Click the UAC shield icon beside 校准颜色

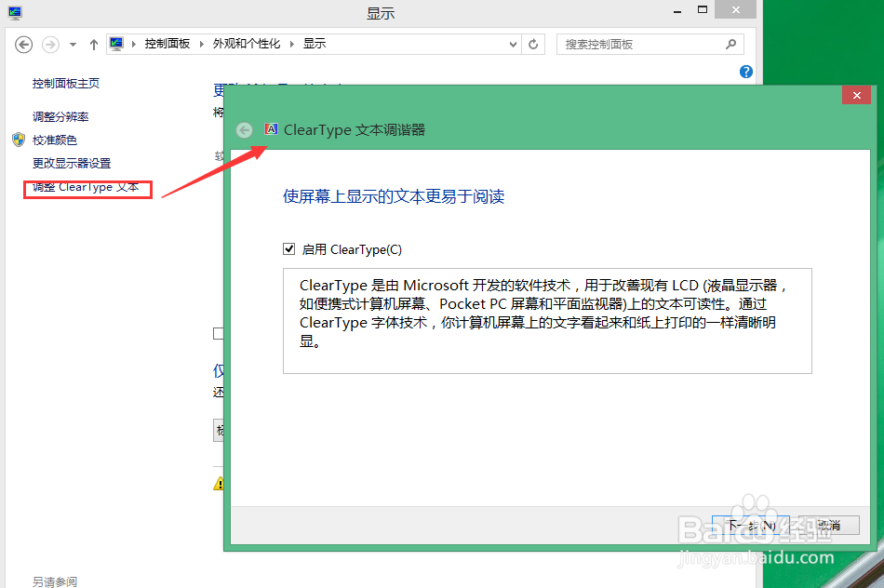[18, 140]
